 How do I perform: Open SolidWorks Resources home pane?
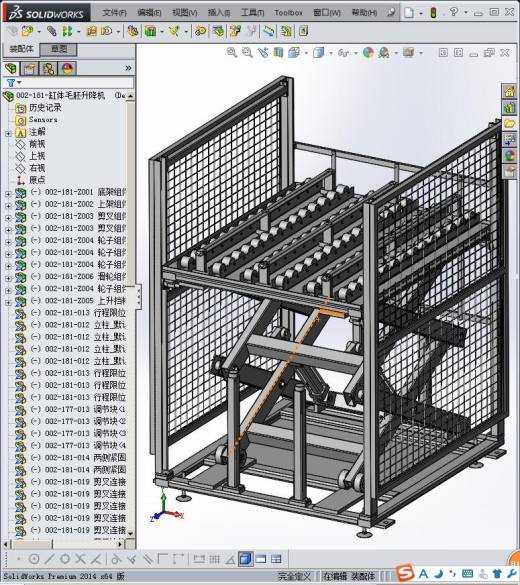click(x=509, y=91)
